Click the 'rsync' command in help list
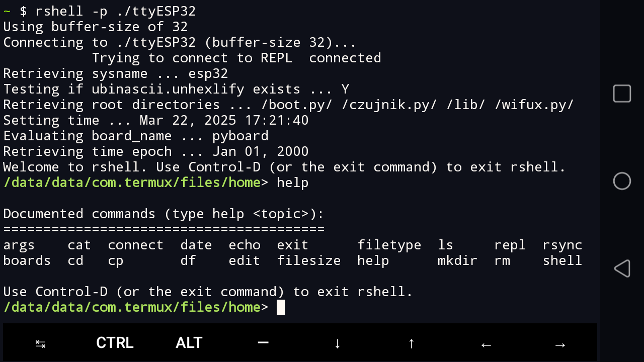 [x=562, y=245]
